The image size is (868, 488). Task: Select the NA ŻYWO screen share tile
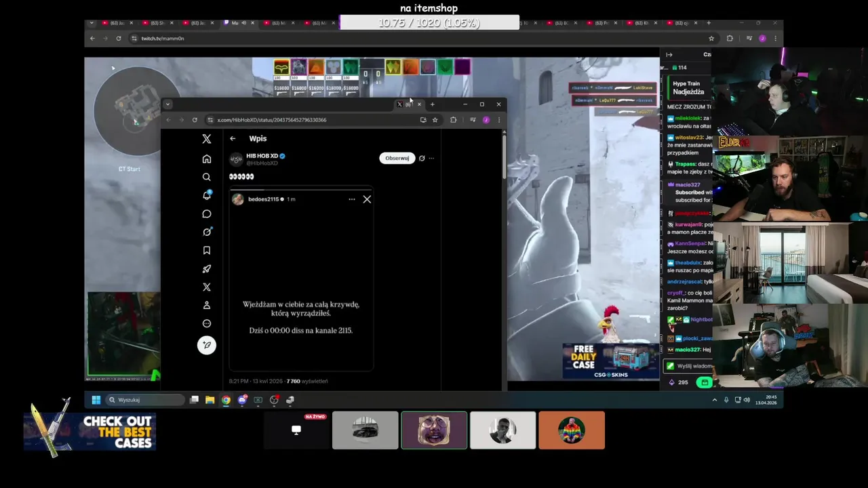296,430
